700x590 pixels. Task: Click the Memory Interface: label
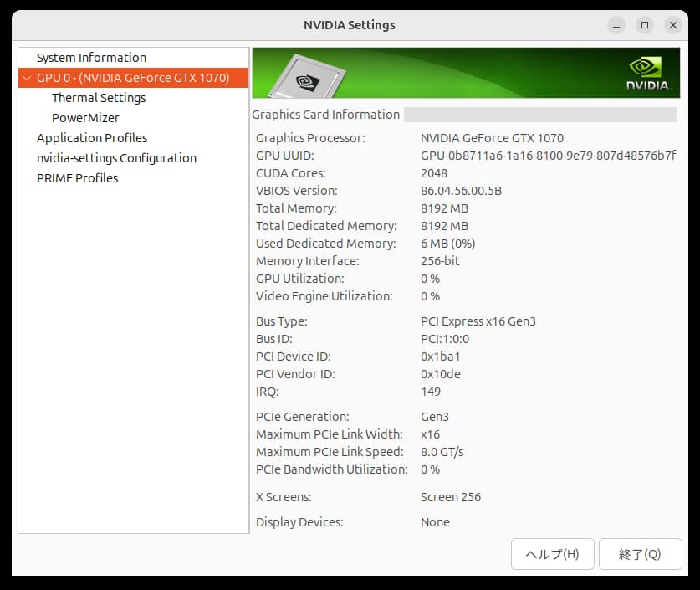tap(307, 261)
